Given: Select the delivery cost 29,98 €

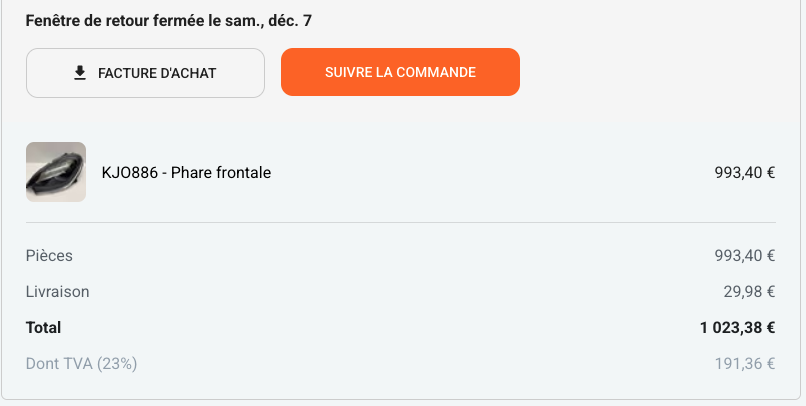Looking at the screenshot, I should (x=749, y=291).
